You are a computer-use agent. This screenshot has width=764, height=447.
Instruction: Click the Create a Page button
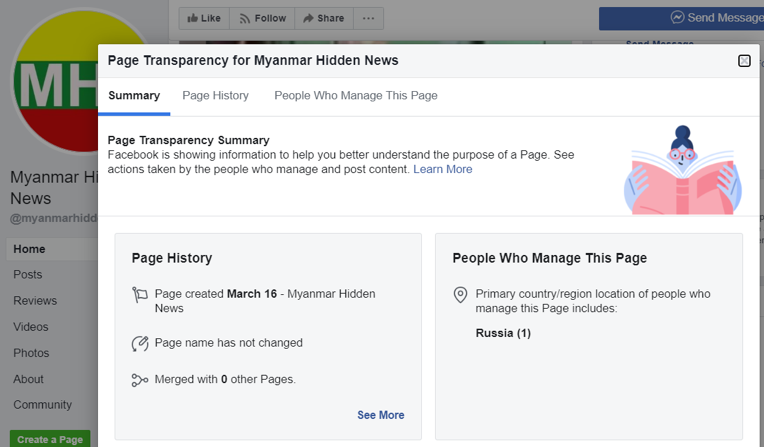(x=50, y=439)
